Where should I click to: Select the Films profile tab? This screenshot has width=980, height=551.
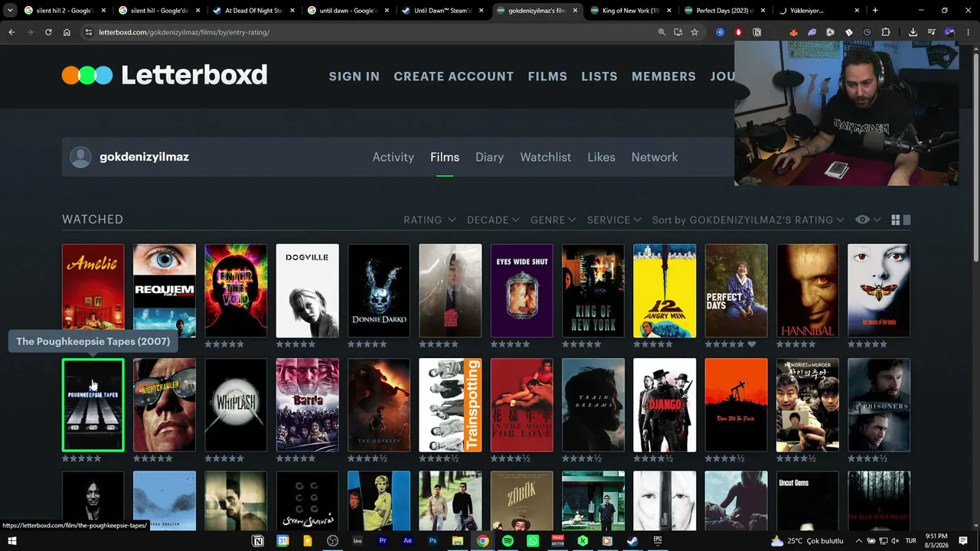pyautogui.click(x=445, y=157)
